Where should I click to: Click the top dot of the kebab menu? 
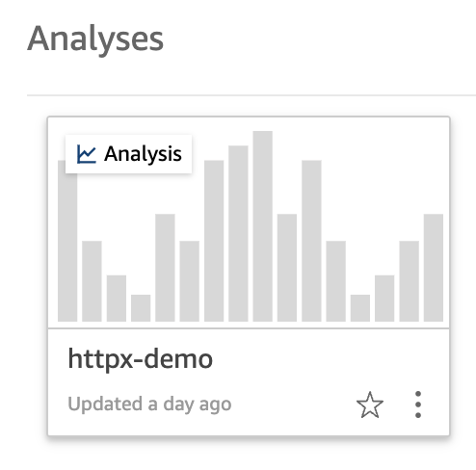point(418,394)
